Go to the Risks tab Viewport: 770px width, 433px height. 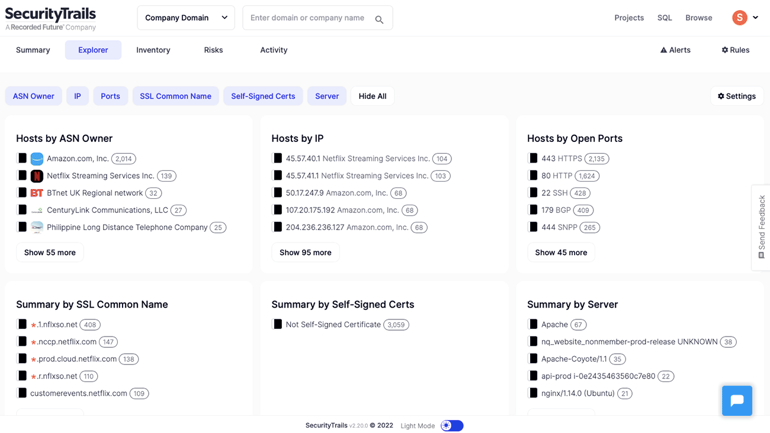pos(213,50)
